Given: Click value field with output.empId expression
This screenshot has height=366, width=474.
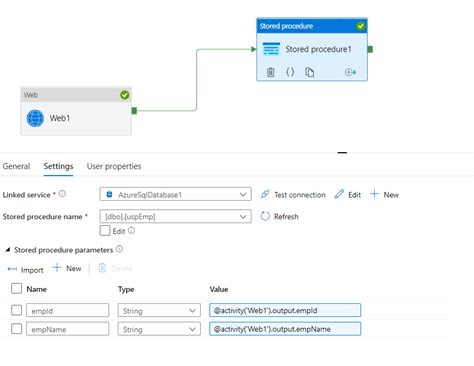Looking at the screenshot, I should tap(285, 310).
